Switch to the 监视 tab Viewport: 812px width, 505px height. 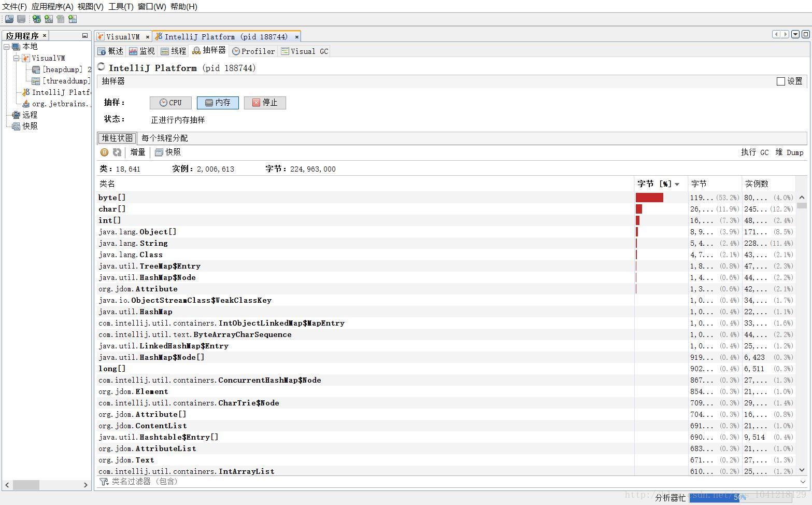(142, 51)
